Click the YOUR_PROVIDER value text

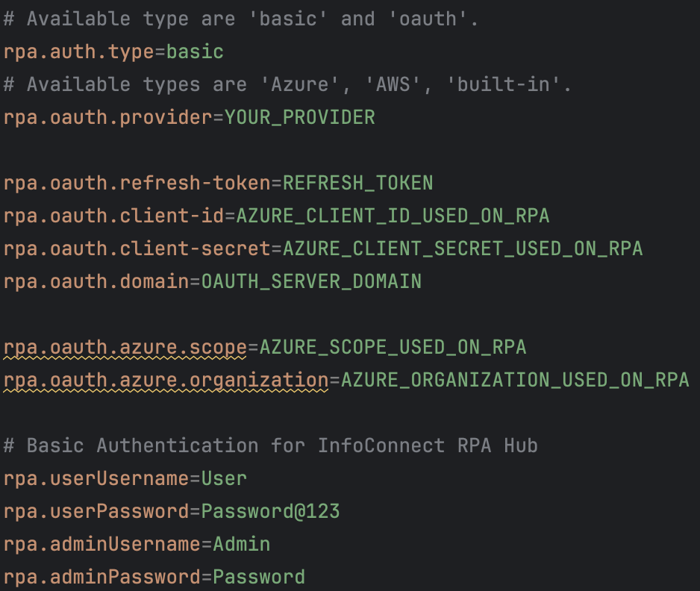[299, 118]
